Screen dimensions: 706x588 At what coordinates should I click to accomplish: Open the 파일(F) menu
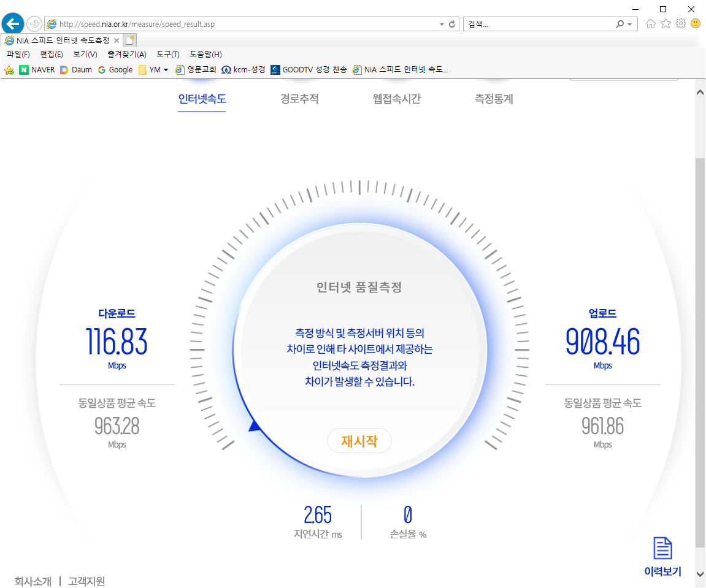(x=18, y=55)
